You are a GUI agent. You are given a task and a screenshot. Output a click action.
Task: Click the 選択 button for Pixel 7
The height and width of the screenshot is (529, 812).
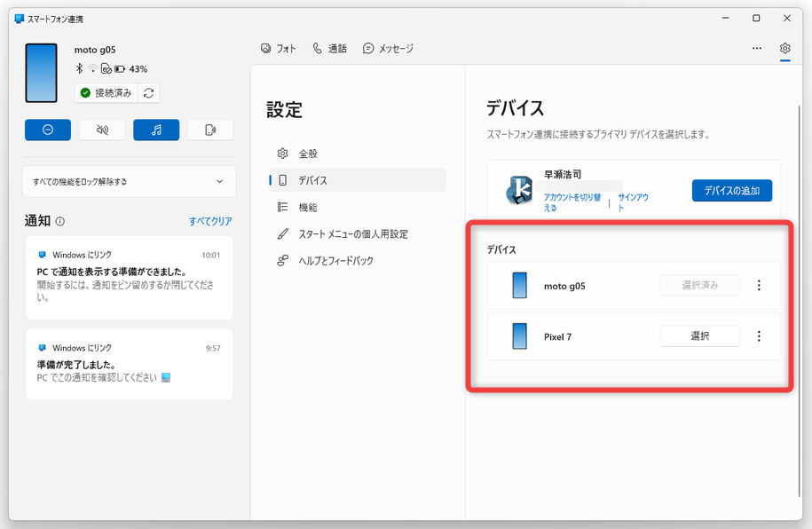tap(699, 336)
